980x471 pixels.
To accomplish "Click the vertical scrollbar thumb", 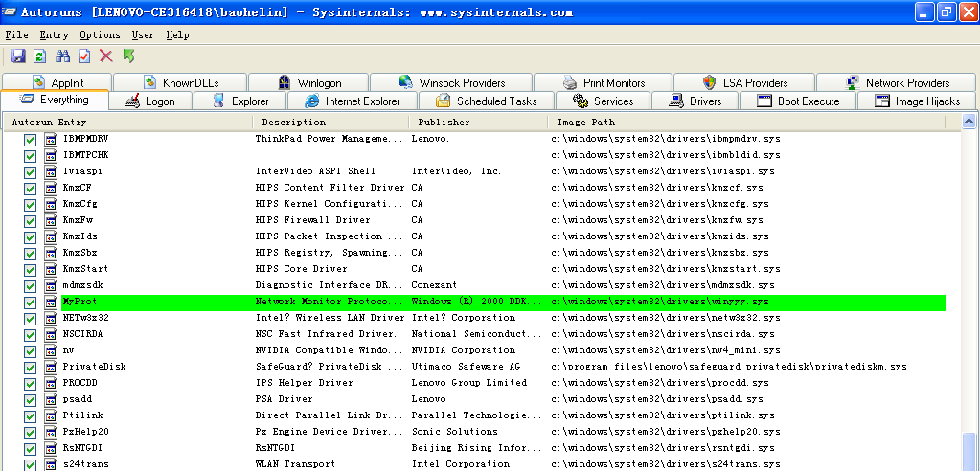I will point(969,450).
